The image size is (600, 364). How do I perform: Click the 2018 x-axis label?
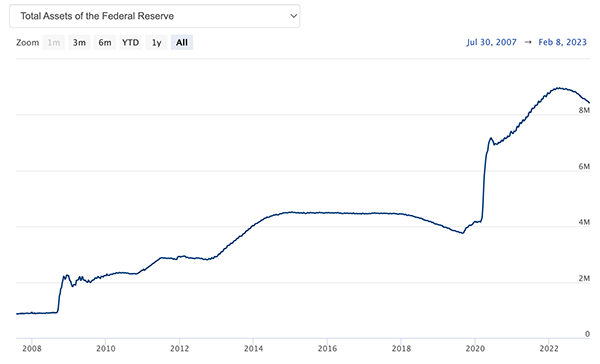click(401, 348)
